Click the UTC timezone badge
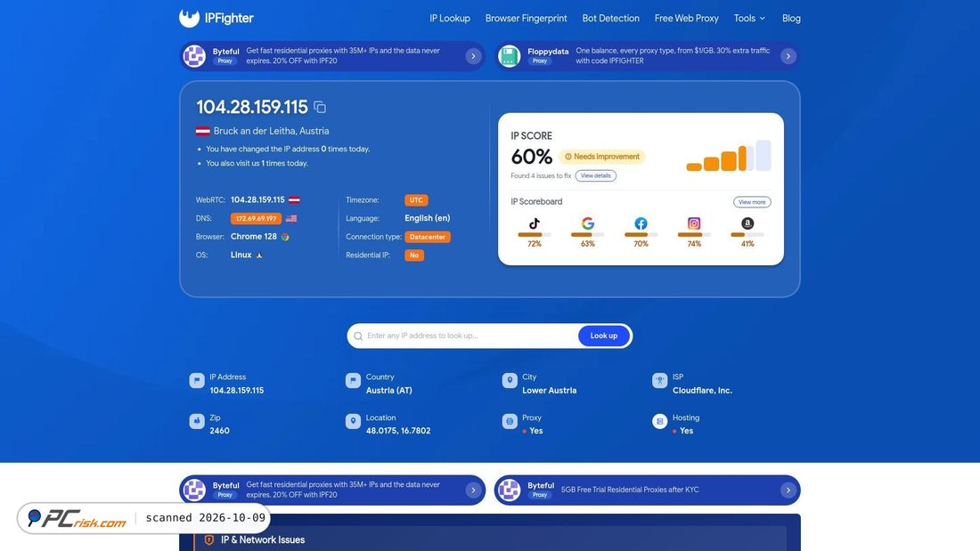Image resolution: width=980 pixels, height=551 pixels. [x=416, y=200]
